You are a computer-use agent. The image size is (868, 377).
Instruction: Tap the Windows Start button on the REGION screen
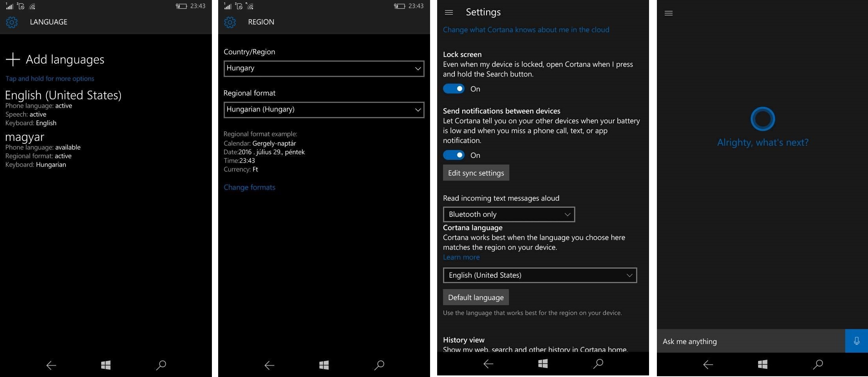324,365
